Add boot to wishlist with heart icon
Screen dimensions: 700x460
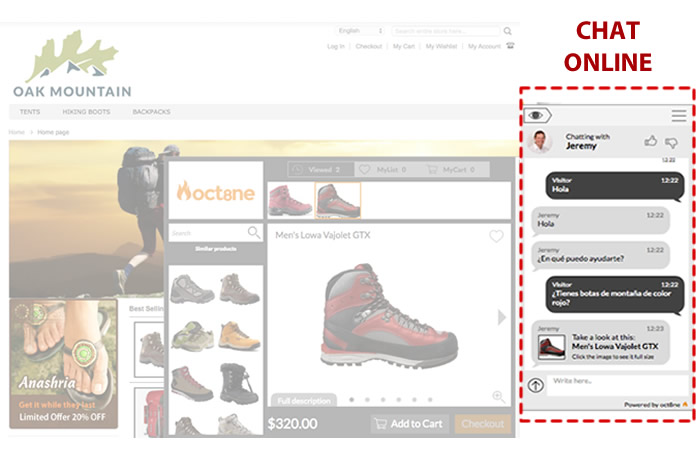click(496, 236)
